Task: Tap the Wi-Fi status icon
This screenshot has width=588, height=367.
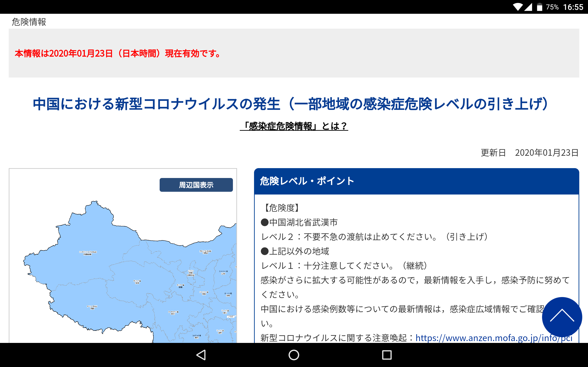Action: (517, 7)
